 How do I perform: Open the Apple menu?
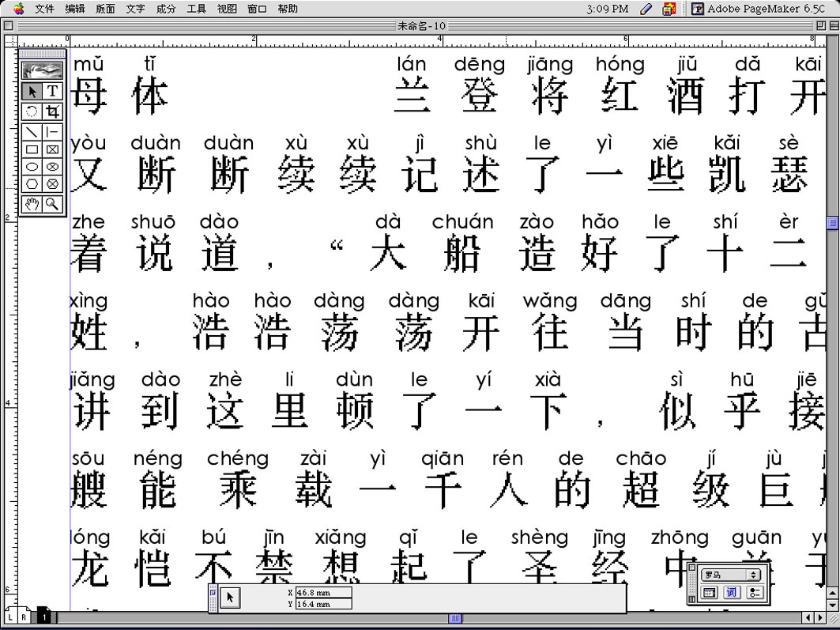(18, 9)
